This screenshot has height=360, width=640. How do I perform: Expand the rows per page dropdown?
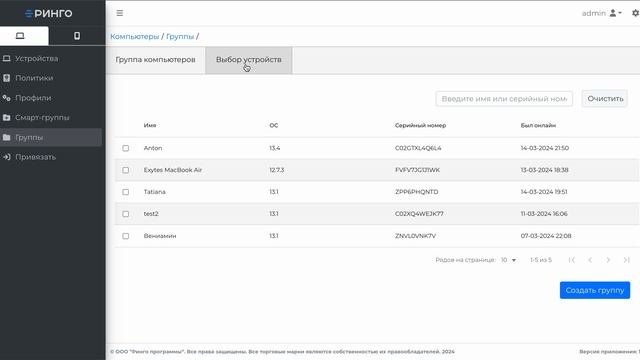509,260
